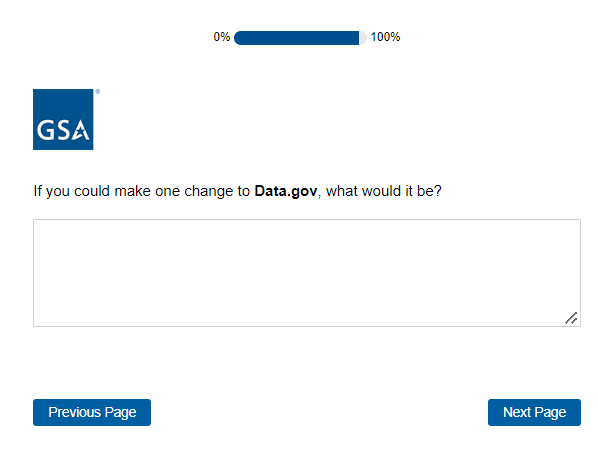The height and width of the screenshot is (474, 598).
Task: Return to the Previous Page
Action: click(x=92, y=412)
